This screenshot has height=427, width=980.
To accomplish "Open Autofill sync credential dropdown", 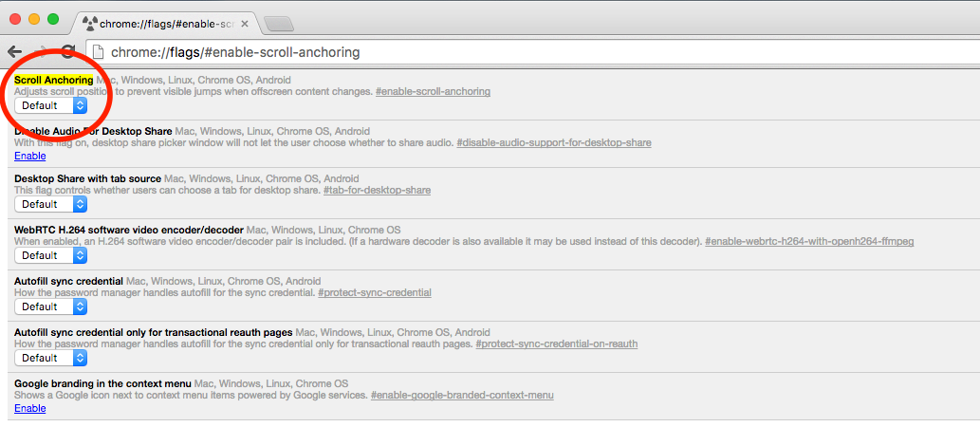I will (x=50, y=306).
